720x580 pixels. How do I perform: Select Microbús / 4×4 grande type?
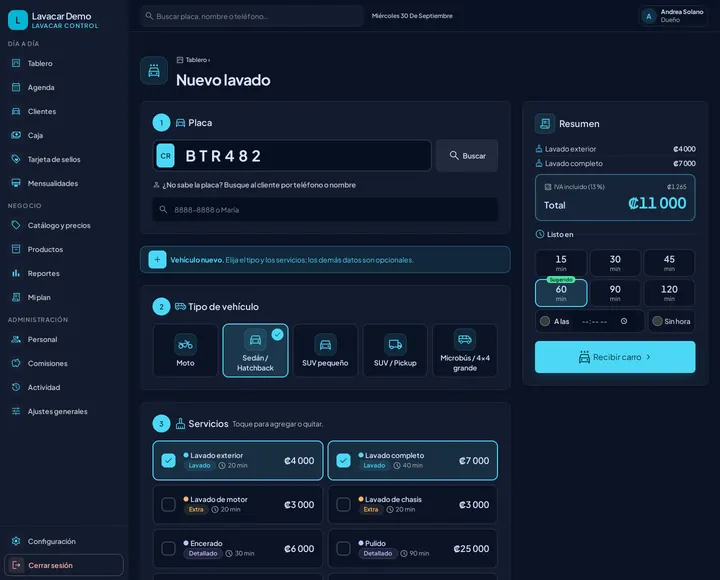point(465,351)
